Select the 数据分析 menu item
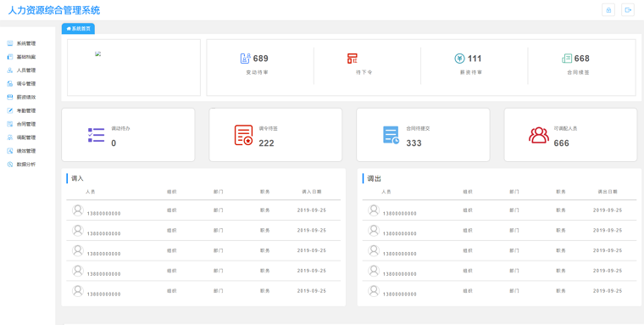The image size is (644, 325). [x=26, y=164]
